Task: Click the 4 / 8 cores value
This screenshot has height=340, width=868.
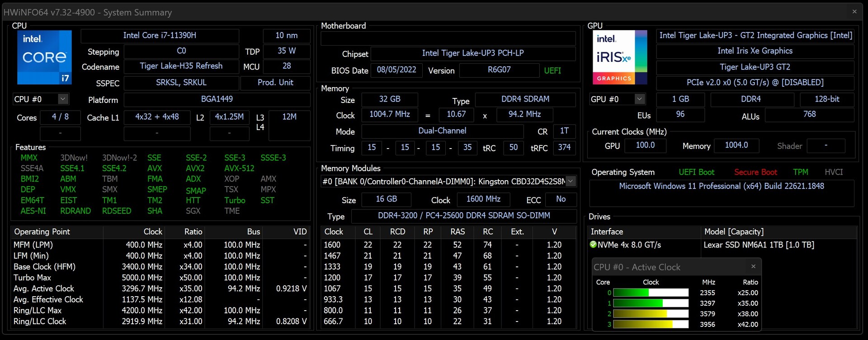Action: tap(60, 117)
